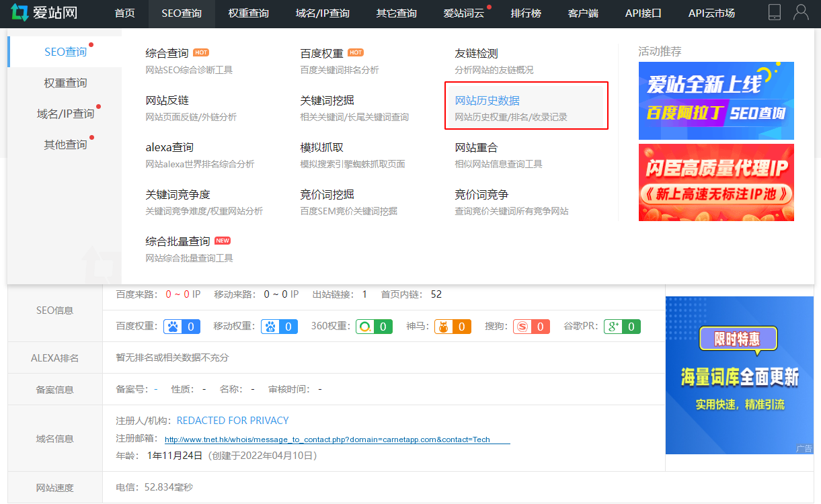This screenshot has width=821, height=504.
Task: Open 爱站词云 in the top navigation
Action: [464, 13]
